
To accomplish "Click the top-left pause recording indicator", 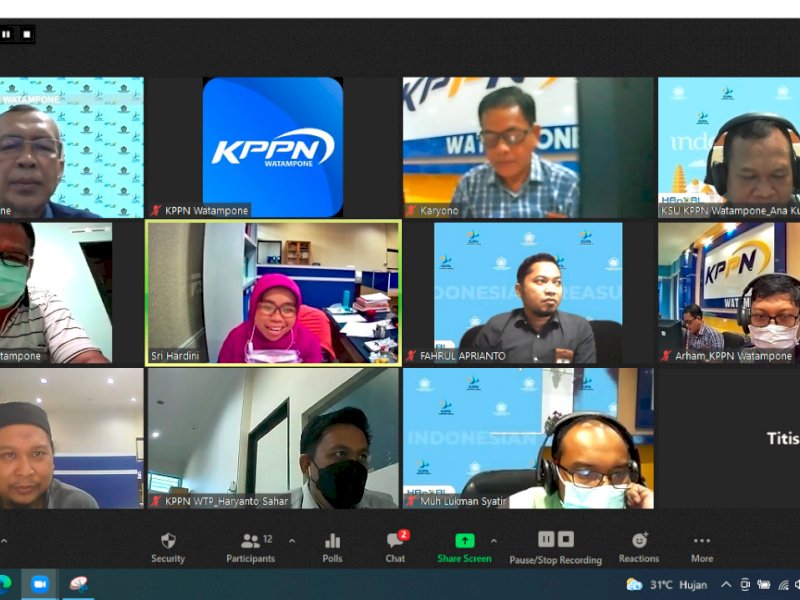I will pyautogui.click(x=7, y=34).
